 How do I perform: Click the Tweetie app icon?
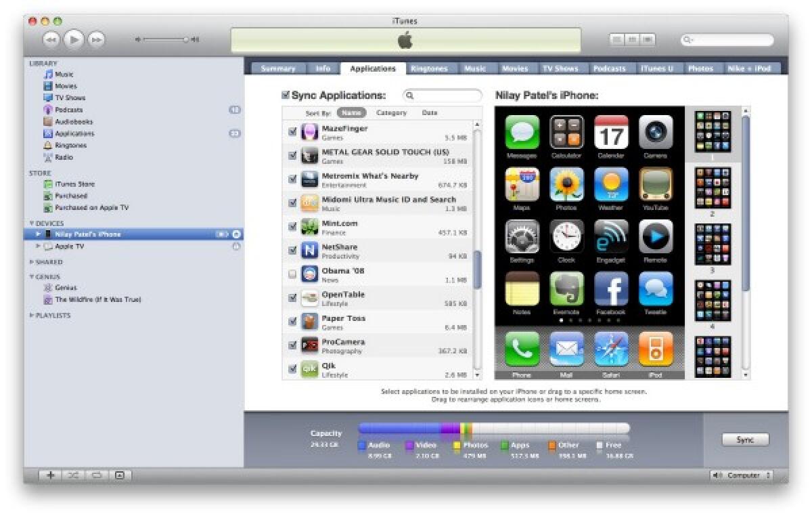(x=656, y=289)
